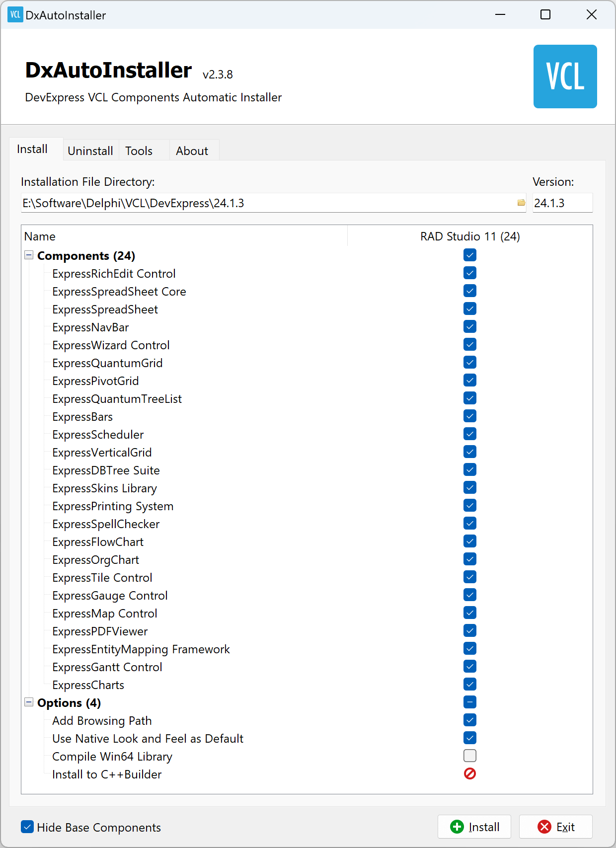This screenshot has width=616, height=848.
Task: Toggle the Options (4) mixed-state checkbox
Action: (470, 702)
